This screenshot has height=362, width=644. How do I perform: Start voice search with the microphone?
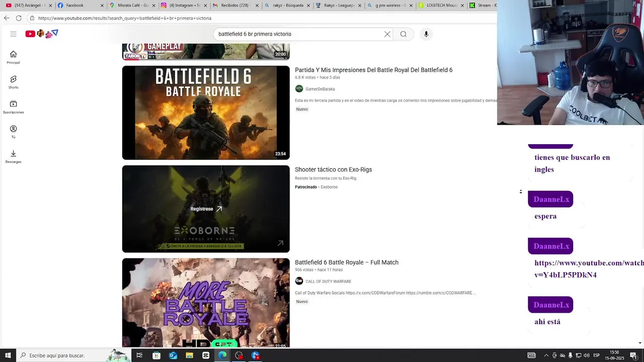pyautogui.click(x=426, y=34)
